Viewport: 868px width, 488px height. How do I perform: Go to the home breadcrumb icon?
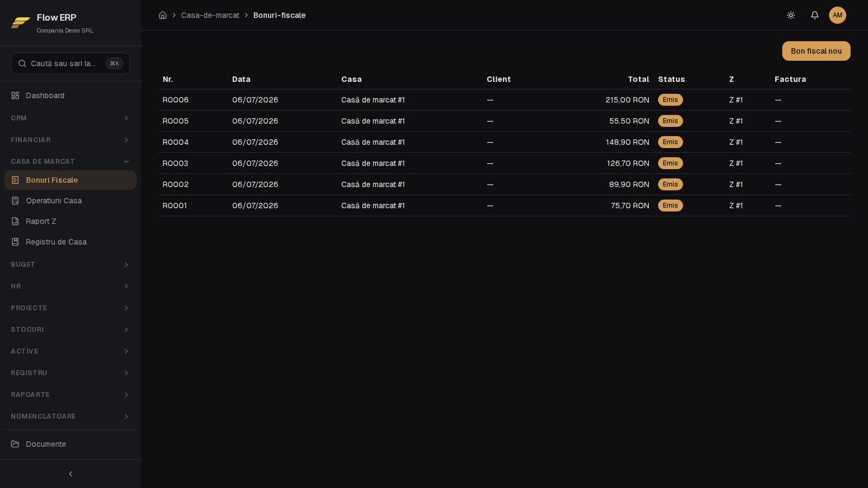click(163, 15)
